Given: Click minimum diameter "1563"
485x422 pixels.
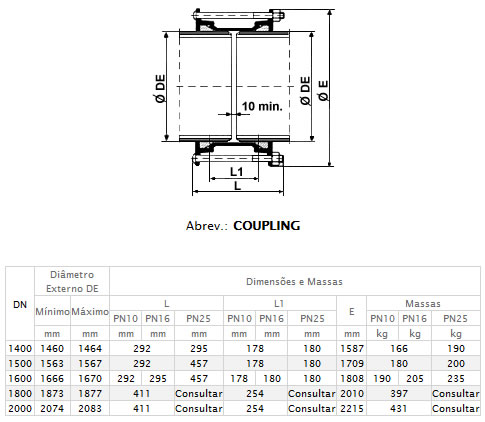Looking at the screenshot, I should click(52, 364).
